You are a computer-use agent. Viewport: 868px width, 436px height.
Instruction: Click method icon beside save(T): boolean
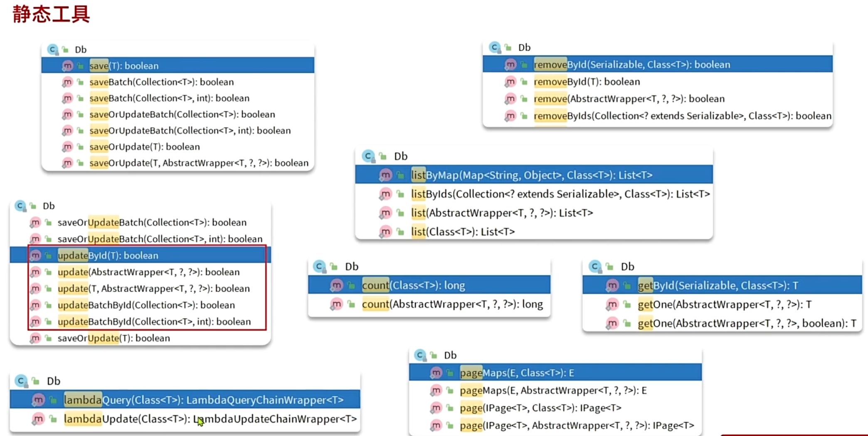pos(67,66)
